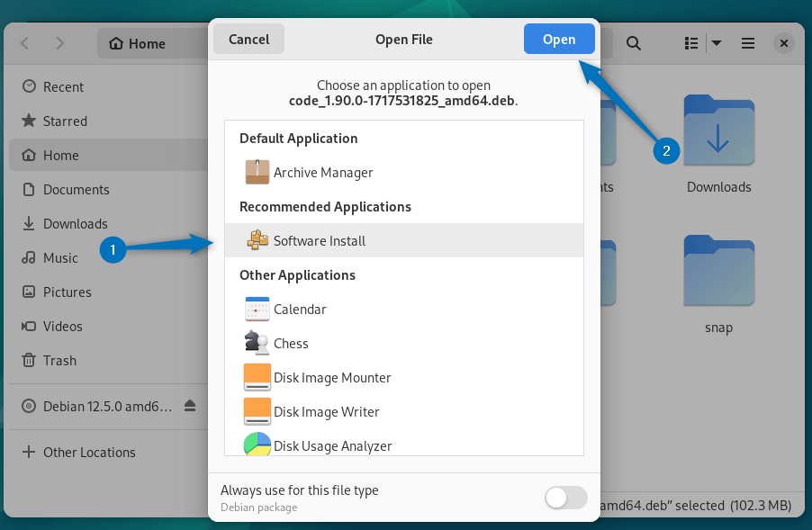The width and height of the screenshot is (812, 530).
Task: Switch to list view in the file manager
Action: coord(690,42)
